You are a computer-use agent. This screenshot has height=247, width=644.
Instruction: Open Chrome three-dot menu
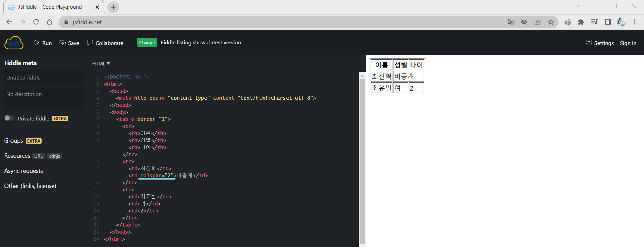(x=635, y=22)
